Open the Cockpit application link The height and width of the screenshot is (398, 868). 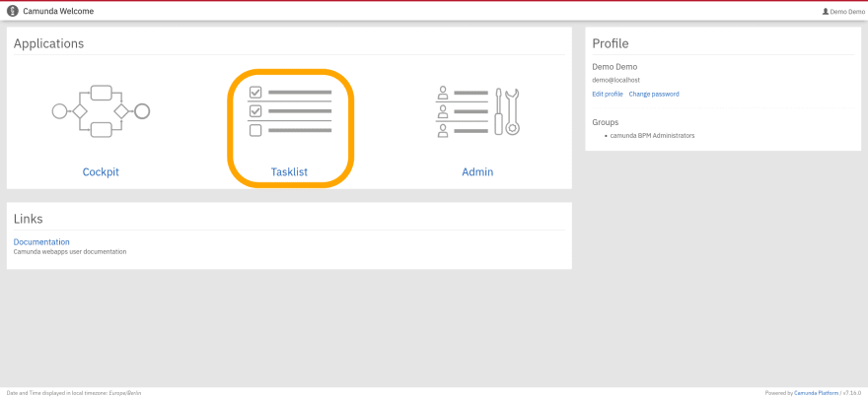[x=101, y=172]
